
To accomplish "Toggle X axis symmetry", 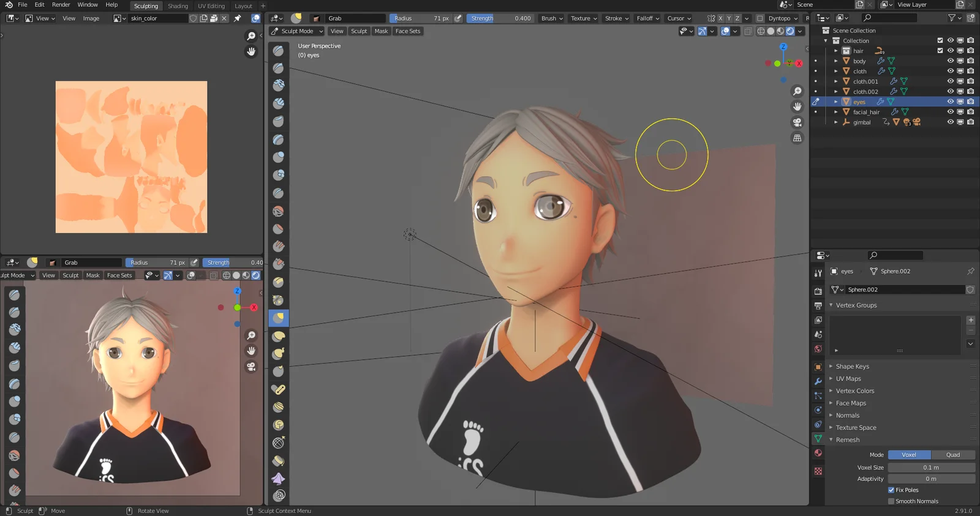I will 720,18.
